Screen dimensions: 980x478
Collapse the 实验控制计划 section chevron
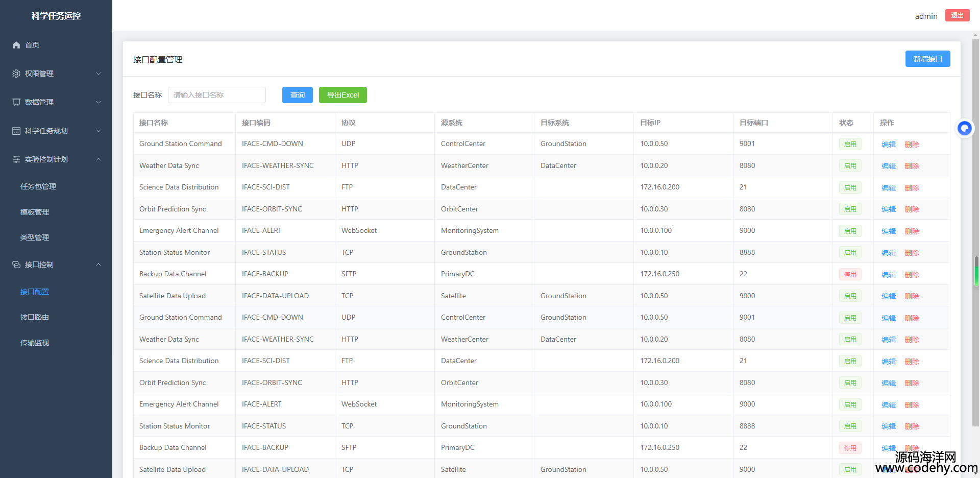pyautogui.click(x=99, y=159)
